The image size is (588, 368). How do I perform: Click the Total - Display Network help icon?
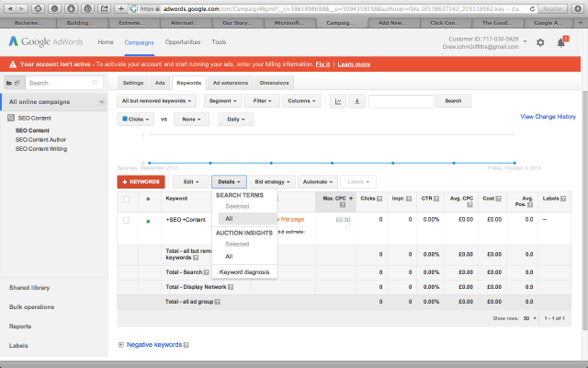[231, 287]
